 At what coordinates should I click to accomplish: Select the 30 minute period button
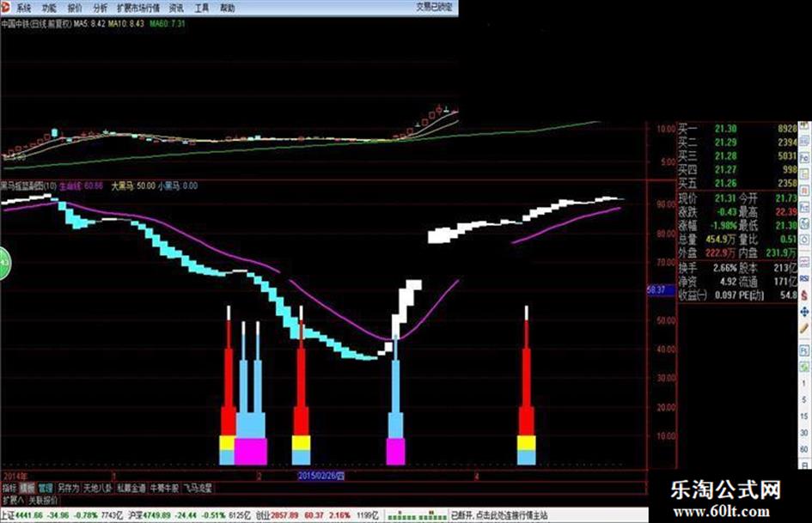click(x=804, y=433)
